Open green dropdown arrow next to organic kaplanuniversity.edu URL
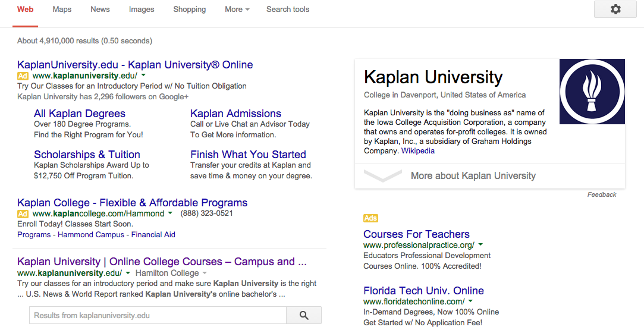 [x=128, y=273]
